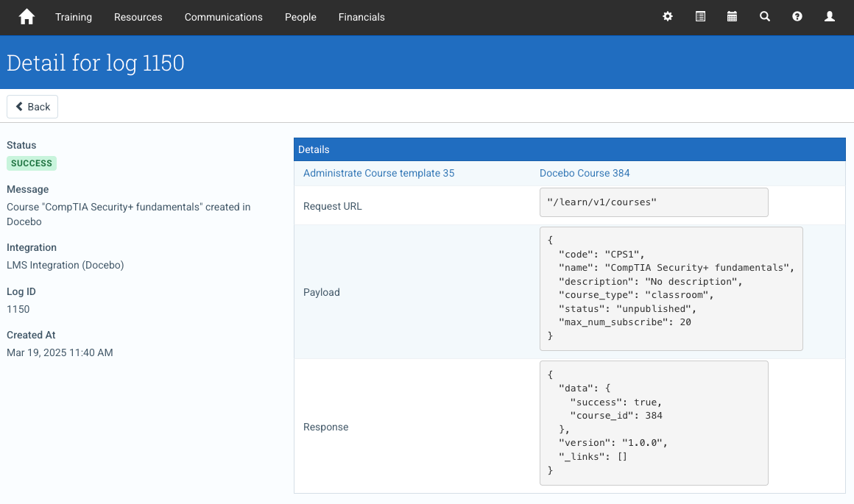The width and height of the screenshot is (854, 504).
Task: Open Administrate Course template 35 link
Action: click(x=378, y=173)
